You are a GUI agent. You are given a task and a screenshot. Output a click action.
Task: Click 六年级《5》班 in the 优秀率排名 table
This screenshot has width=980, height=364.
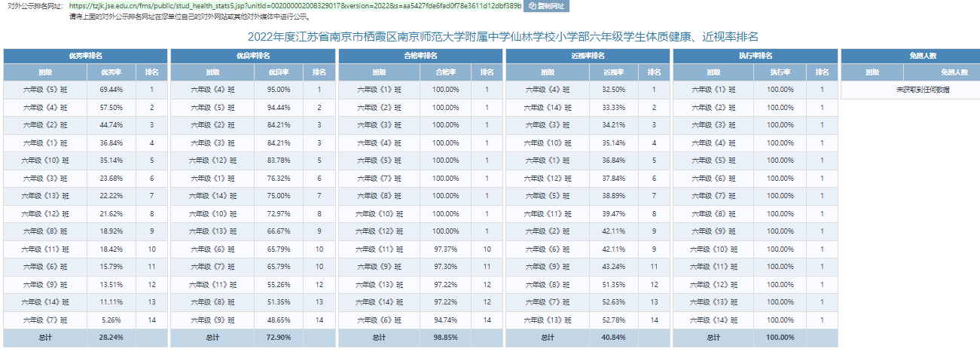(45, 90)
